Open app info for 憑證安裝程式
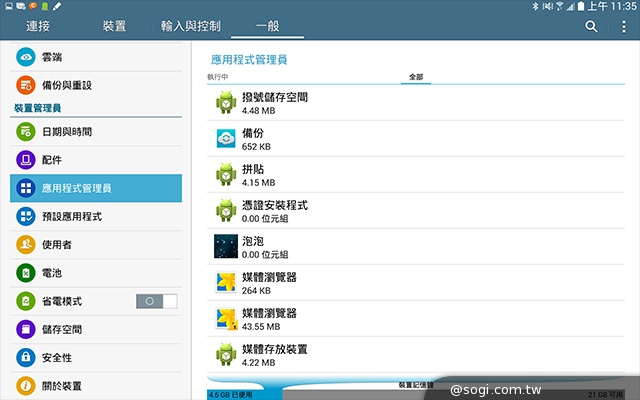The height and width of the screenshot is (400, 640). pos(416,211)
